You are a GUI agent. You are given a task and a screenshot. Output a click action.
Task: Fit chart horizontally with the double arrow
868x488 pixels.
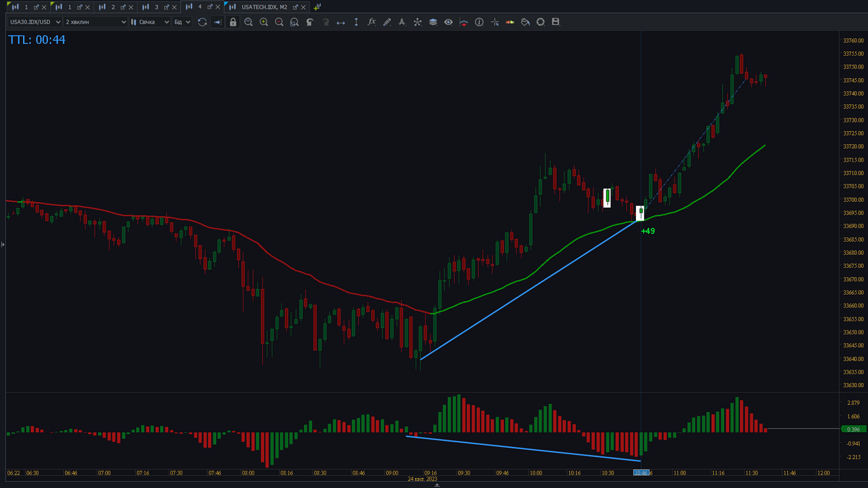pos(340,22)
